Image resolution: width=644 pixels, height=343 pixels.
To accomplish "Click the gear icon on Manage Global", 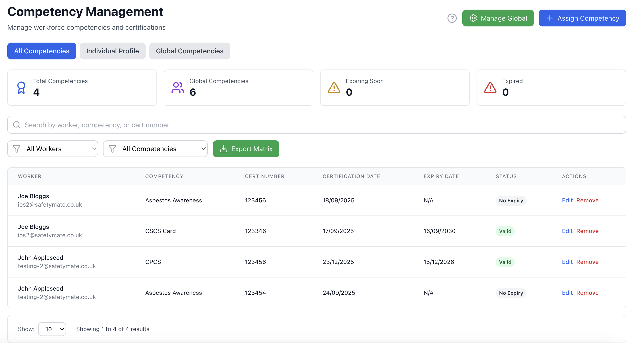I will [473, 18].
